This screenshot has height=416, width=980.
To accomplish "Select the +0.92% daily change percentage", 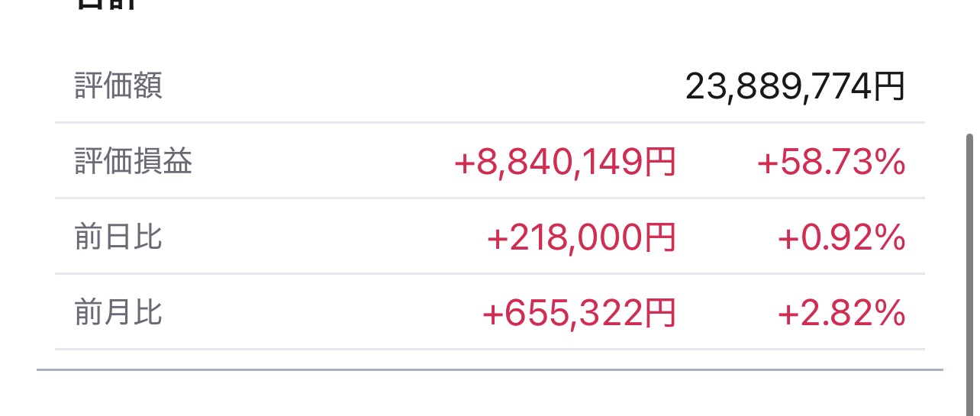I will (x=841, y=238).
